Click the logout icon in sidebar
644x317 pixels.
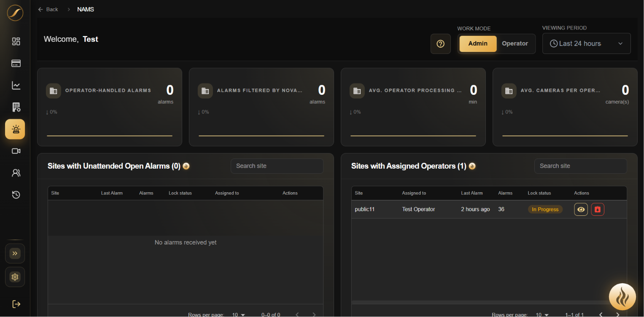pos(16,304)
